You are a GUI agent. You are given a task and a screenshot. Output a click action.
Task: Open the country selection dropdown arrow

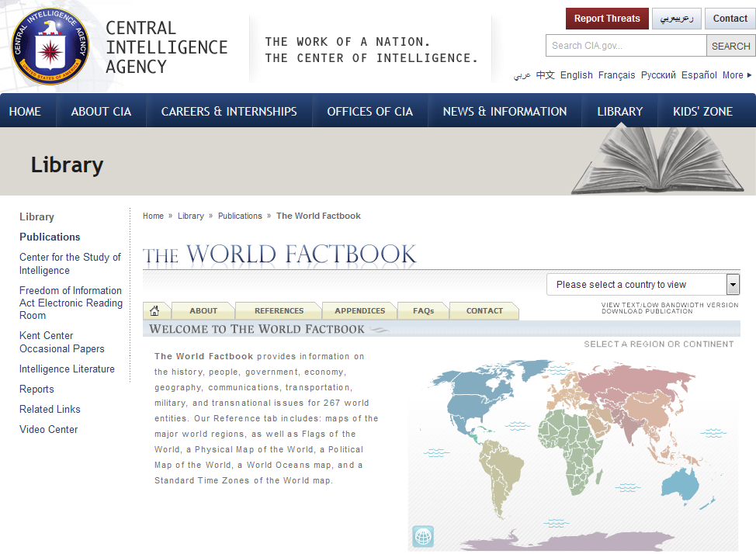[x=733, y=285]
